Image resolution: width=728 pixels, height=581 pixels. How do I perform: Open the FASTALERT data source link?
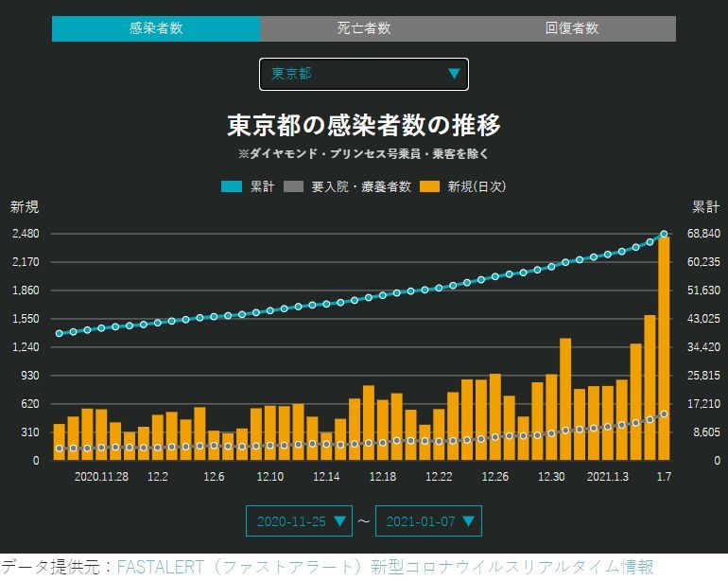tap(386, 568)
